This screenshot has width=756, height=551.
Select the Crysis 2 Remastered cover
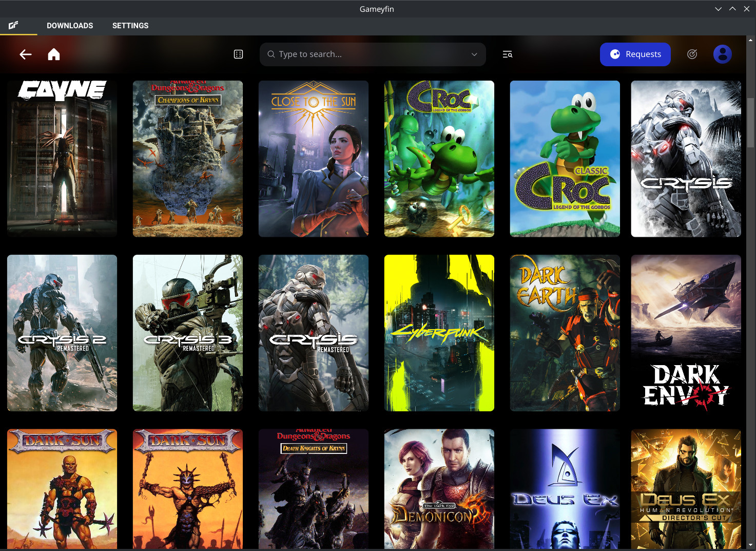[x=62, y=333]
